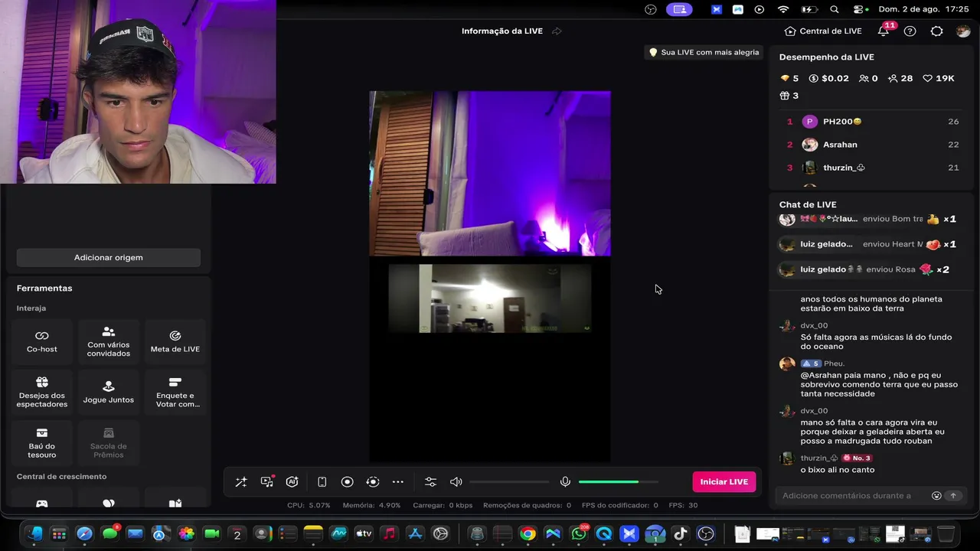Open notifications bell with 11 badge
The height and width of the screenshot is (551, 980).
(884, 30)
